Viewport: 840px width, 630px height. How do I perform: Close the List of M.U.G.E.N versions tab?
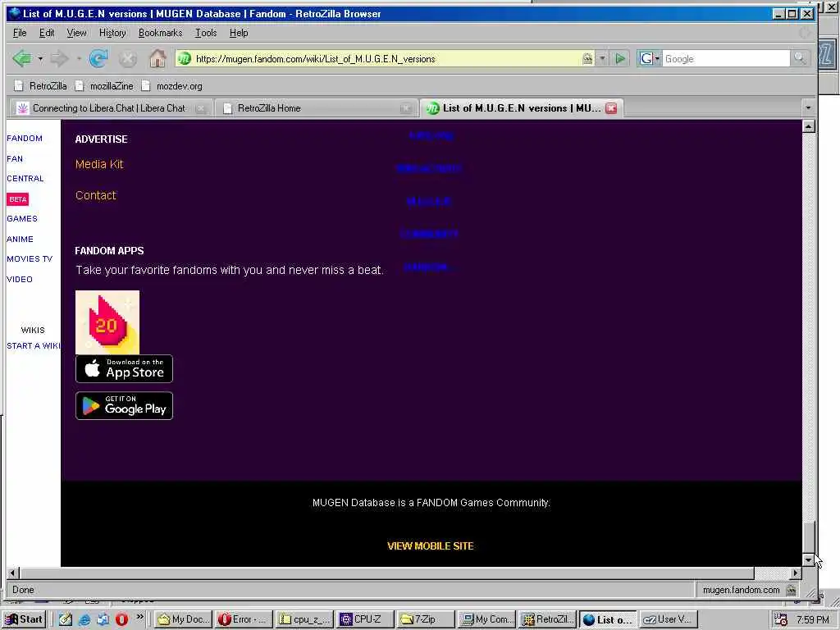pyautogui.click(x=611, y=108)
